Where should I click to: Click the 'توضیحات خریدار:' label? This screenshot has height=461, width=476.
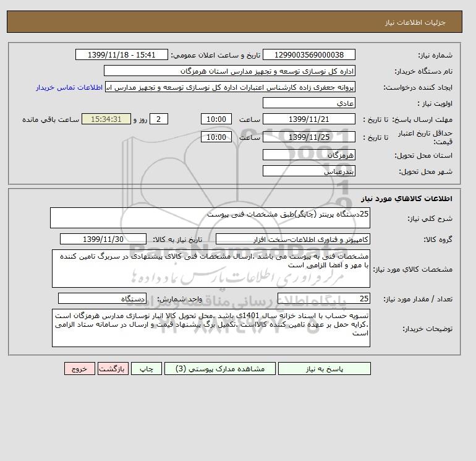pos(427,329)
